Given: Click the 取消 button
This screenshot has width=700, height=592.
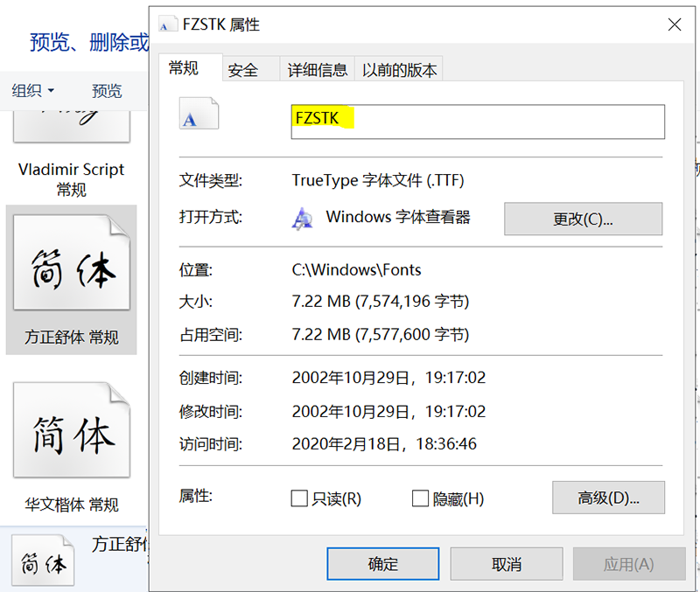Looking at the screenshot, I should (507, 564).
